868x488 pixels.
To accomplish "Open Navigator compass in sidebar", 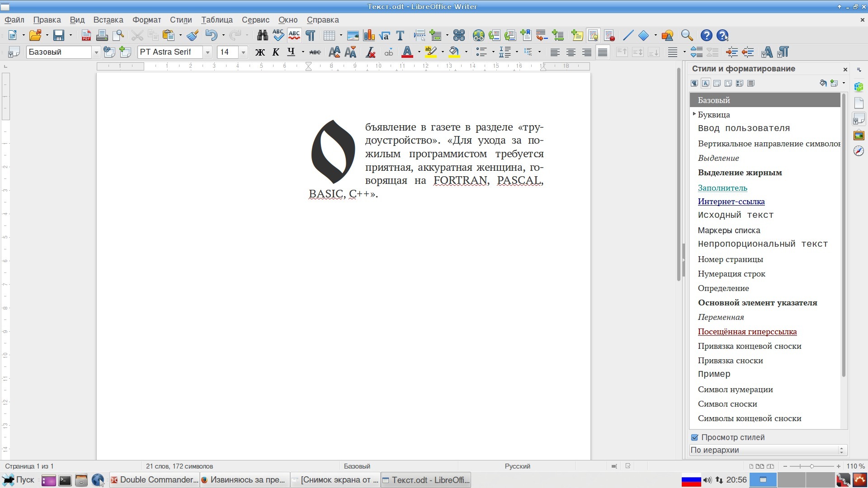I will click(x=859, y=151).
